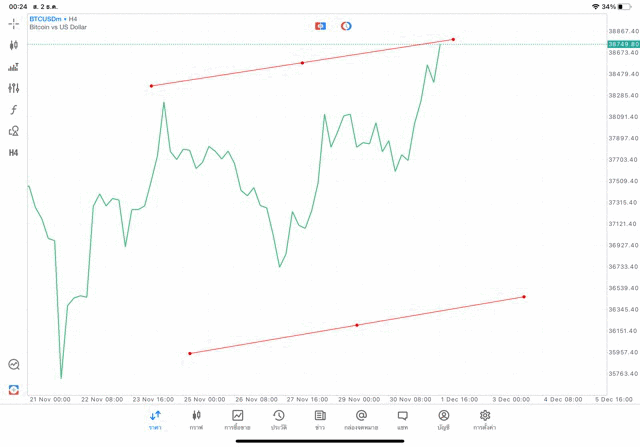Open the ข่าว news tab

click(x=320, y=419)
